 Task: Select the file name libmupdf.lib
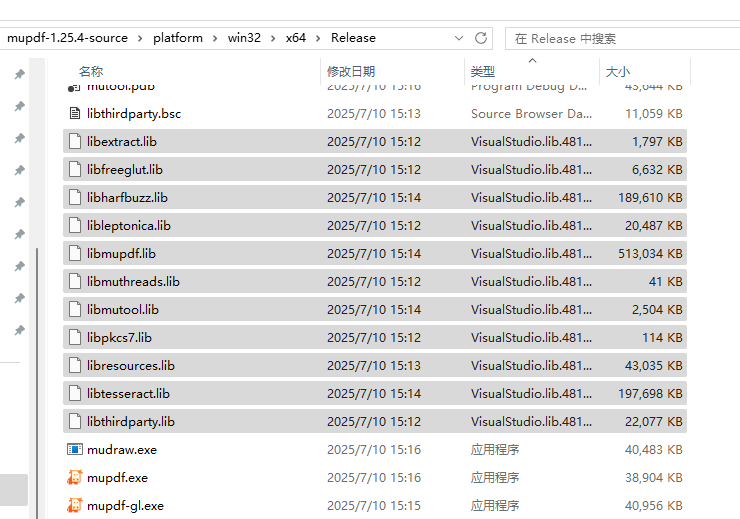(x=121, y=253)
